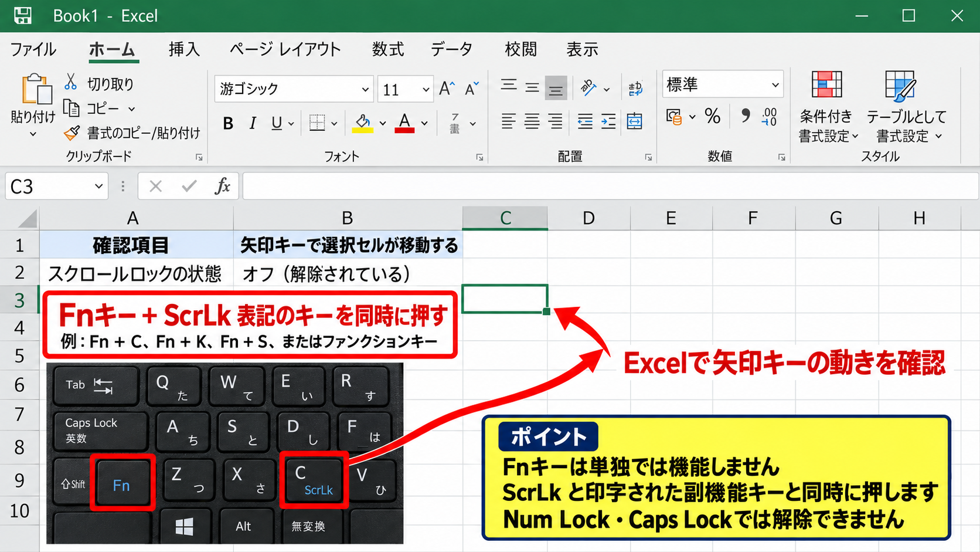Viewport: 980px width, 552px height.
Task: Increase indent in alignment group
Action: pyautogui.click(x=609, y=121)
